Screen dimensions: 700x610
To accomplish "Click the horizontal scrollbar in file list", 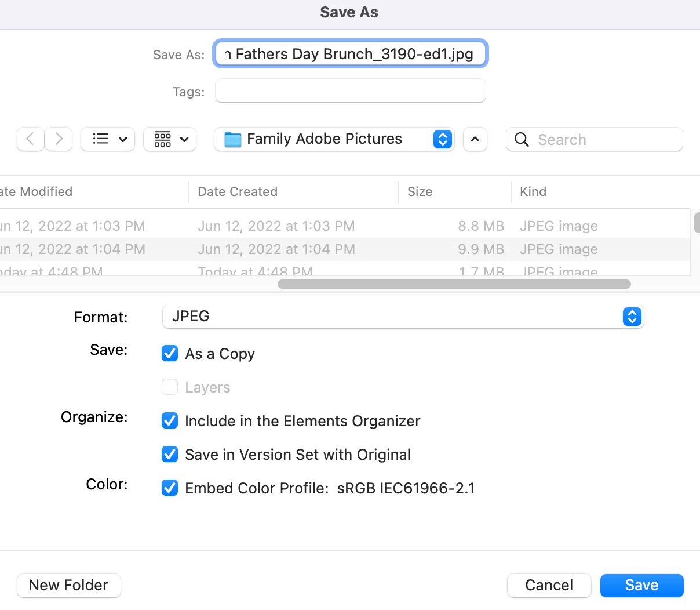I will [x=454, y=284].
